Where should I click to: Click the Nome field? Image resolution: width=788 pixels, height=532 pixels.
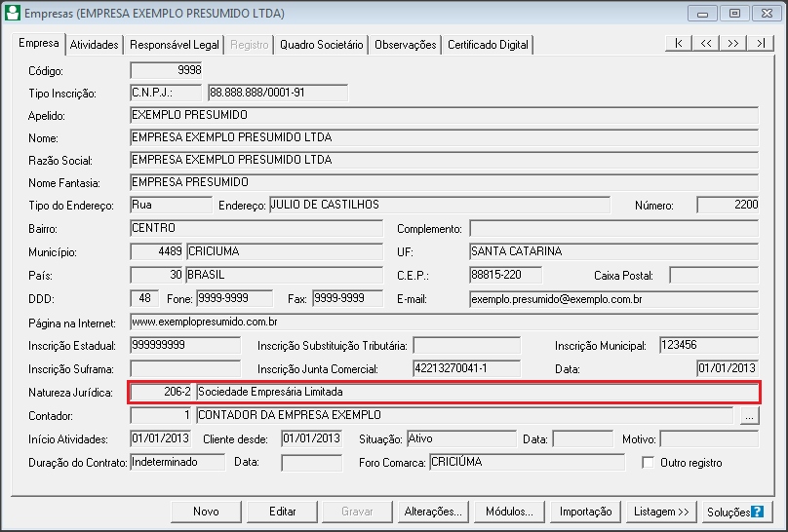click(444, 137)
